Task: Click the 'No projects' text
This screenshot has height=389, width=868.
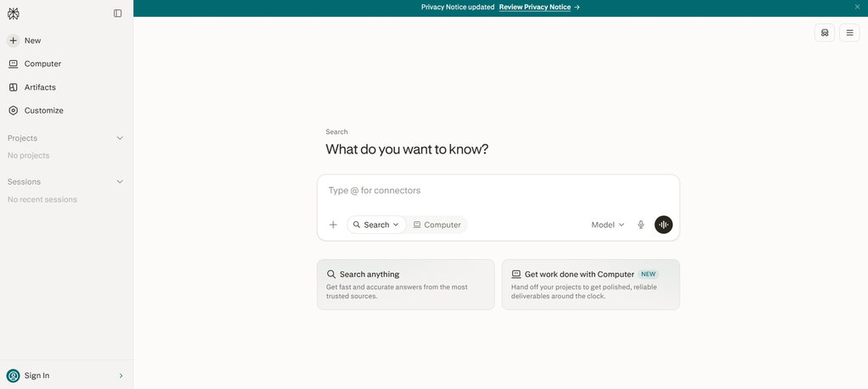Action: click(28, 155)
